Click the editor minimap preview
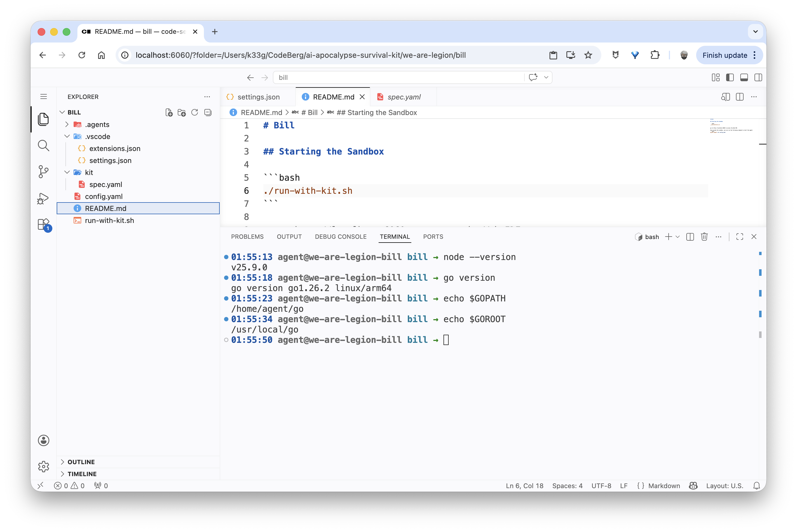Image resolution: width=797 pixels, height=532 pixels. [x=731, y=126]
